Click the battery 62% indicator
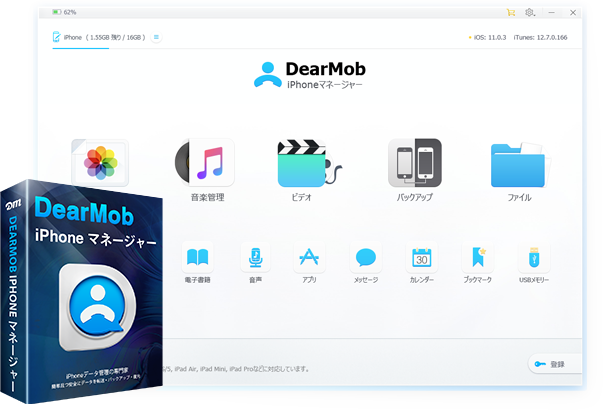The height and width of the screenshot is (410, 603). click(64, 12)
